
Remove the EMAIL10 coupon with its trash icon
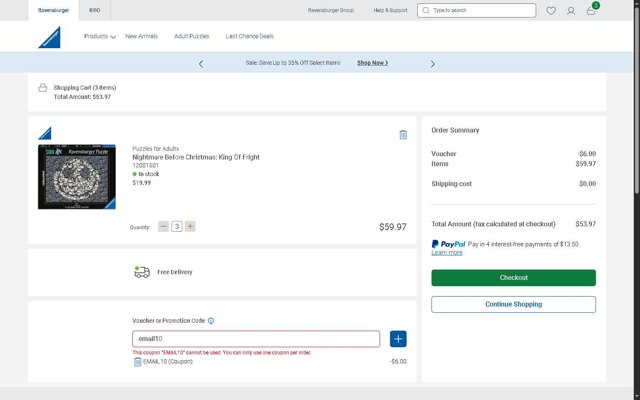point(138,362)
